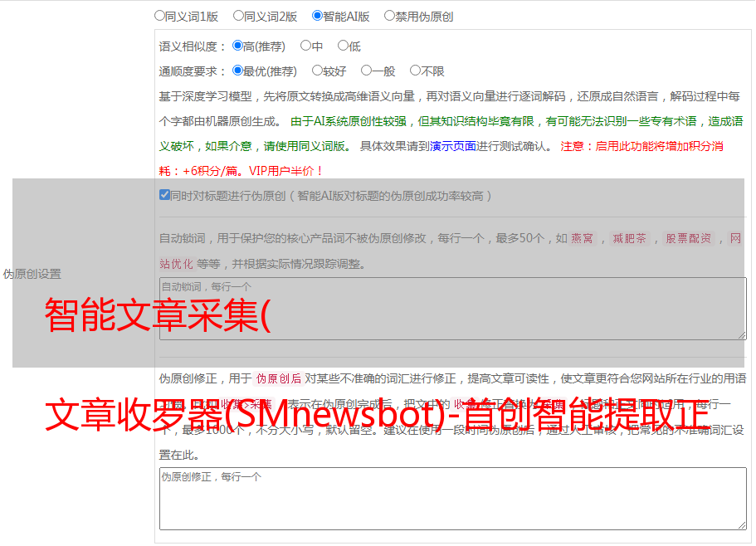Click the 通顺度要求 label
The image size is (756, 546).
pos(192,72)
